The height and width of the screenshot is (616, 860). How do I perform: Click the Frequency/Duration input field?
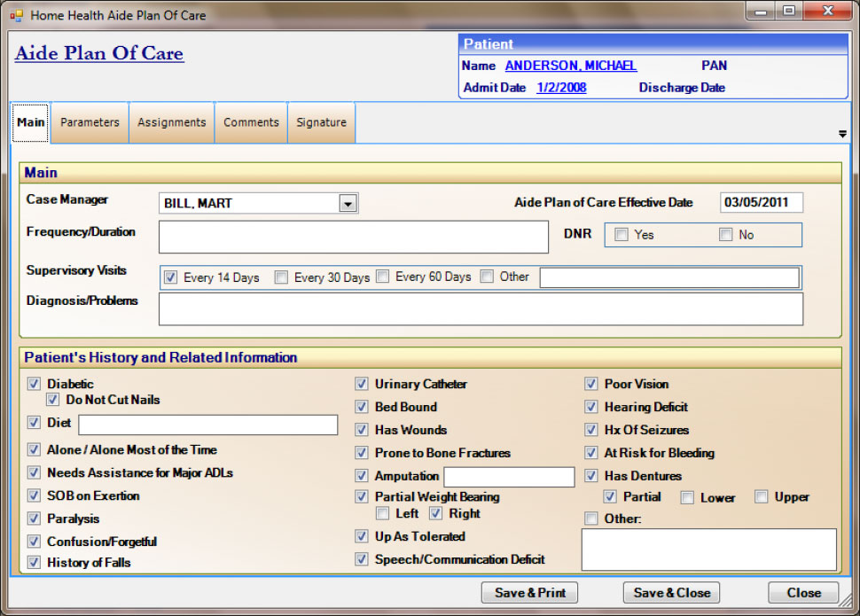click(353, 236)
